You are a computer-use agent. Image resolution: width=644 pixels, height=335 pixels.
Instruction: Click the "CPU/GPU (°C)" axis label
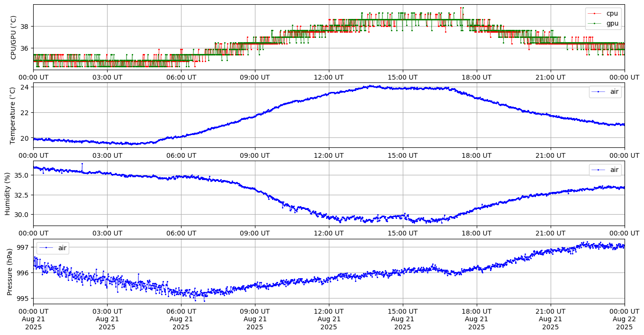(x=13, y=37)
